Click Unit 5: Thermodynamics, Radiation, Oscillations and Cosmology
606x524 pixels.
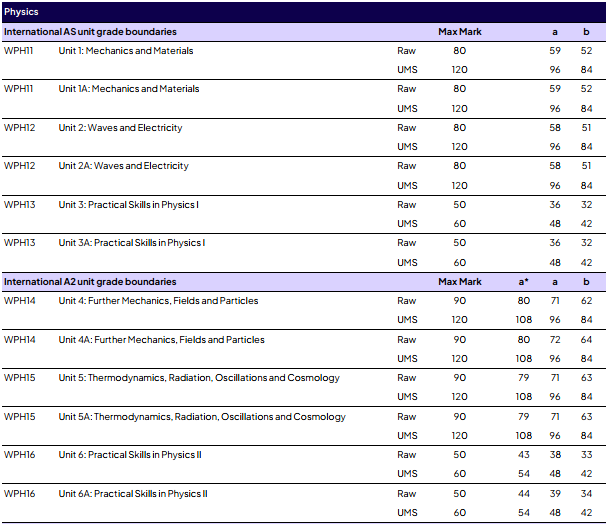(x=199, y=378)
